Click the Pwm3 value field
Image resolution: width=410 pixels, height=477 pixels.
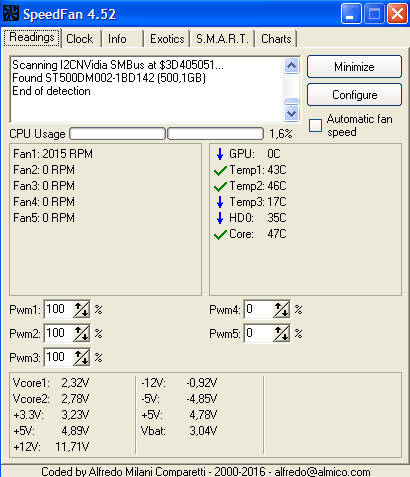[59, 357]
